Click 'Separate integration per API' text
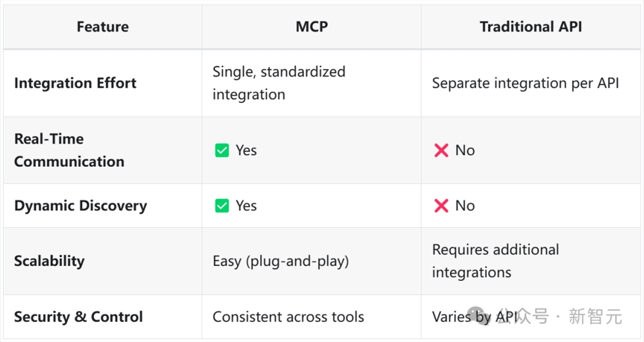 click(525, 83)
